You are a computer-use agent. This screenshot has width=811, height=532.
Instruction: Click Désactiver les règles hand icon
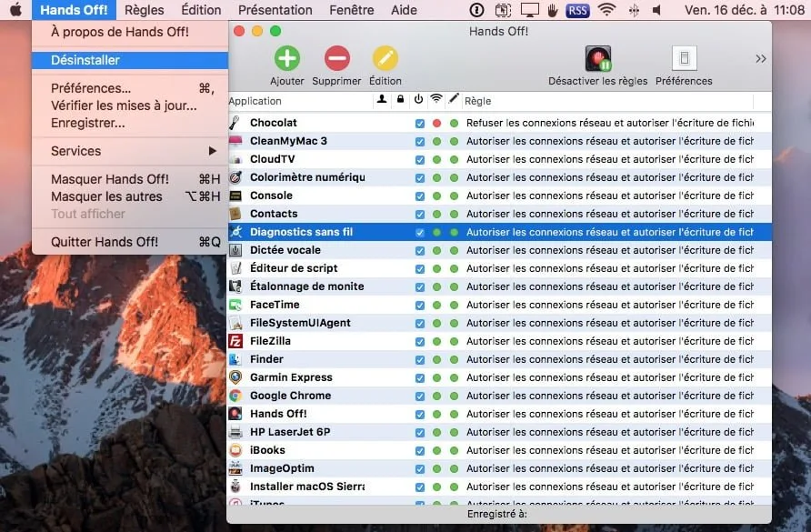(598, 58)
